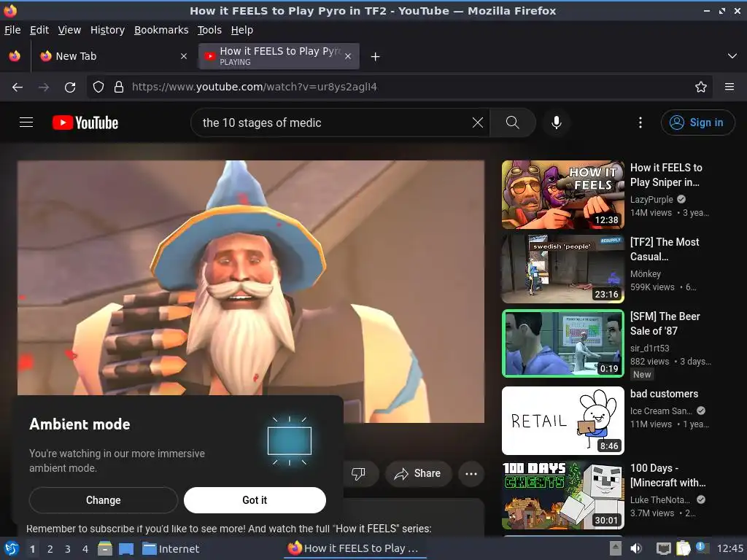
Task: Close the How it FEELS tab
Action: [x=348, y=56]
